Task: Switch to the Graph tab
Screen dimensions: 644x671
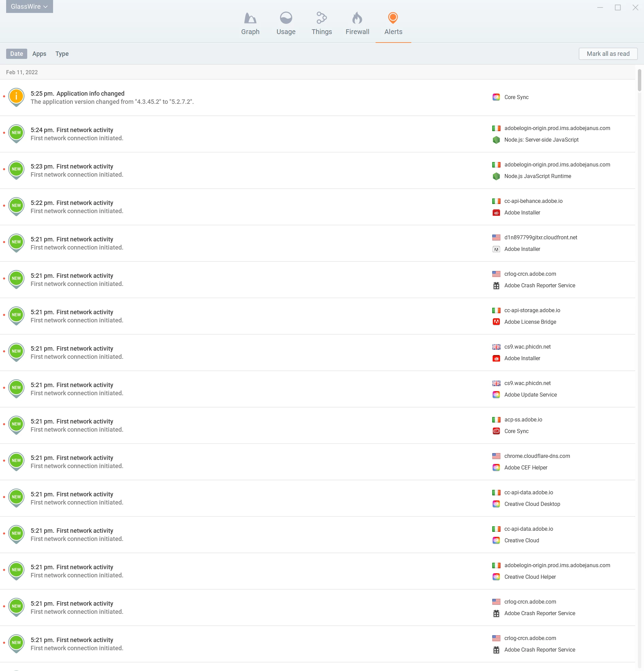Action: [x=250, y=23]
